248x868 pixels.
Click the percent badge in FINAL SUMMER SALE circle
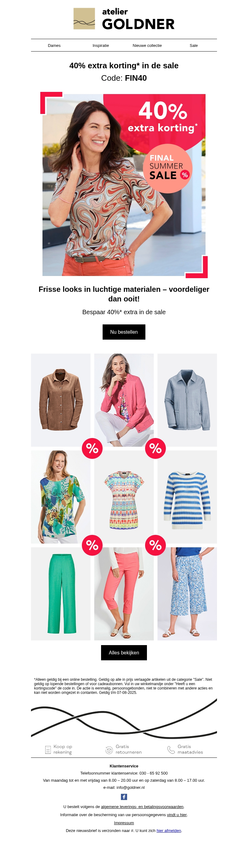point(184,174)
